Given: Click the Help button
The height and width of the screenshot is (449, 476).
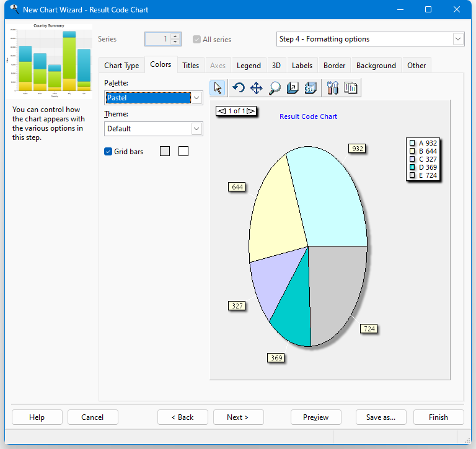Looking at the screenshot, I should point(37,417).
